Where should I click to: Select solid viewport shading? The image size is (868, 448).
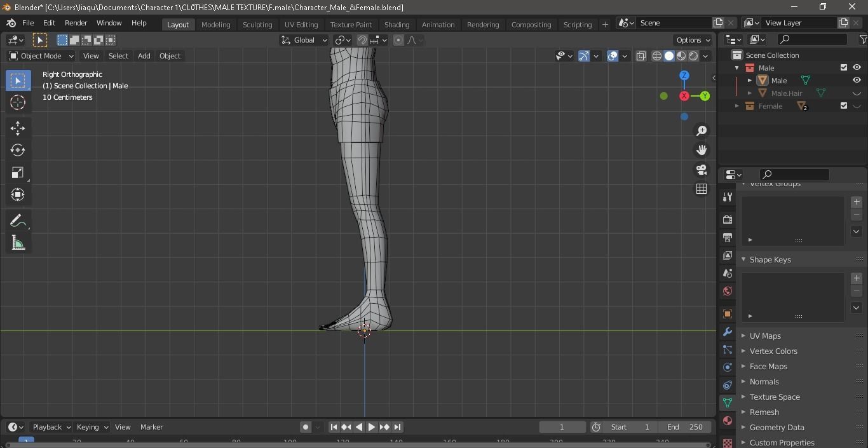coord(669,56)
